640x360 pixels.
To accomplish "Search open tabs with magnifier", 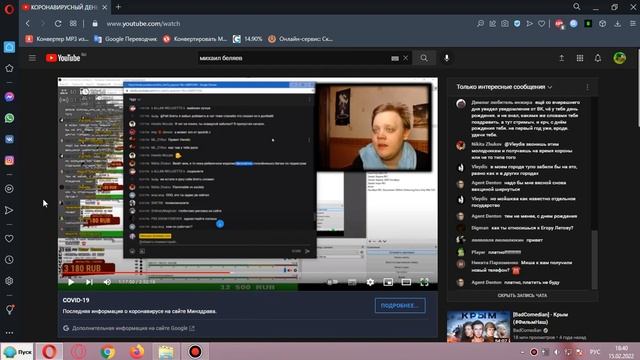I will pyautogui.click(x=577, y=7).
